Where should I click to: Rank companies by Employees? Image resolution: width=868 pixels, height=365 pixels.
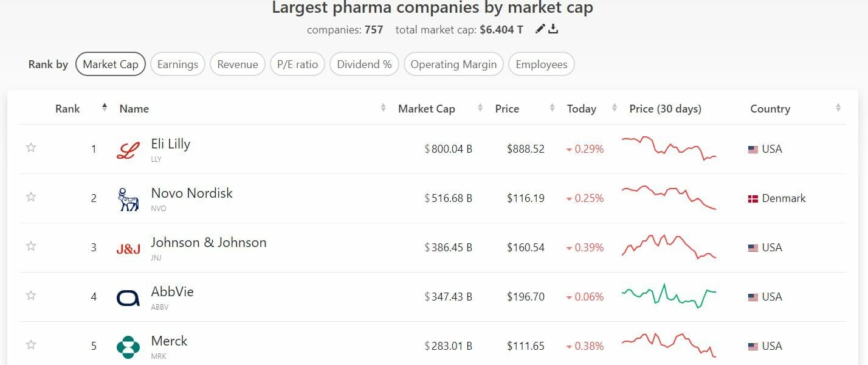point(541,64)
